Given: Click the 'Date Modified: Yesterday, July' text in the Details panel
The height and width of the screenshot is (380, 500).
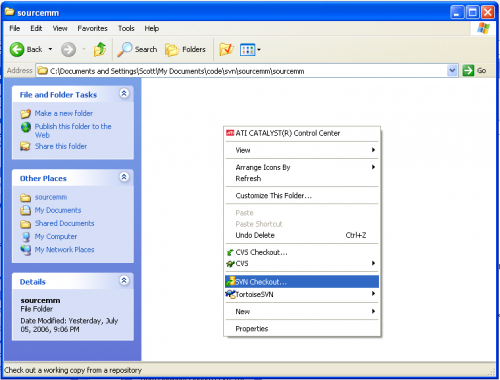Looking at the screenshot, I should point(69,321).
